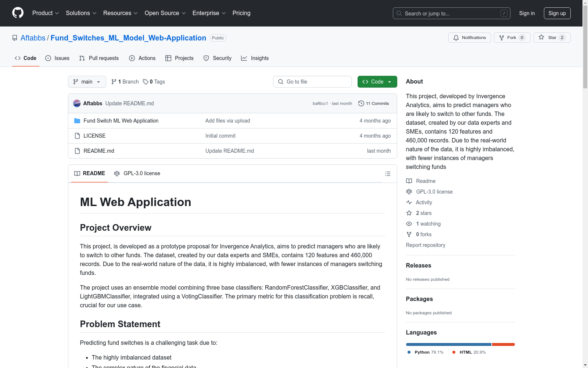Screen dimensions: 588x368
Task: Click the Python 79.1% language link
Action: tap(426, 352)
